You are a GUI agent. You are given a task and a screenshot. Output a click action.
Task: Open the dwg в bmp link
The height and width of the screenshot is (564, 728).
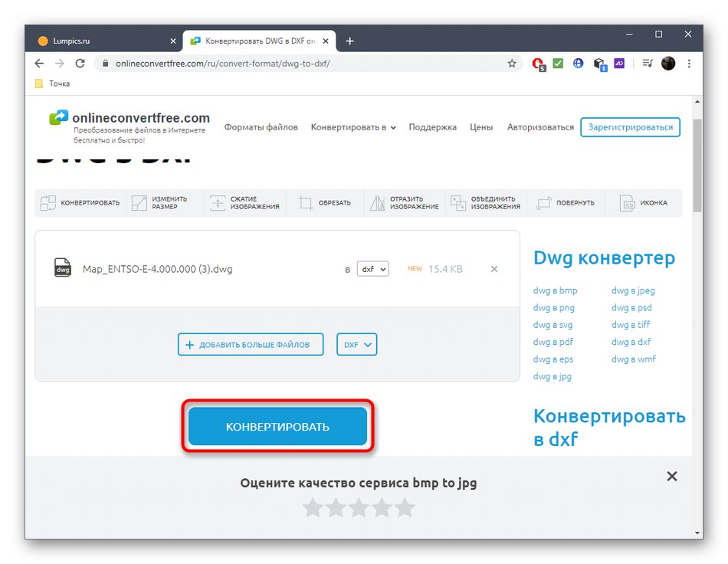tap(555, 290)
